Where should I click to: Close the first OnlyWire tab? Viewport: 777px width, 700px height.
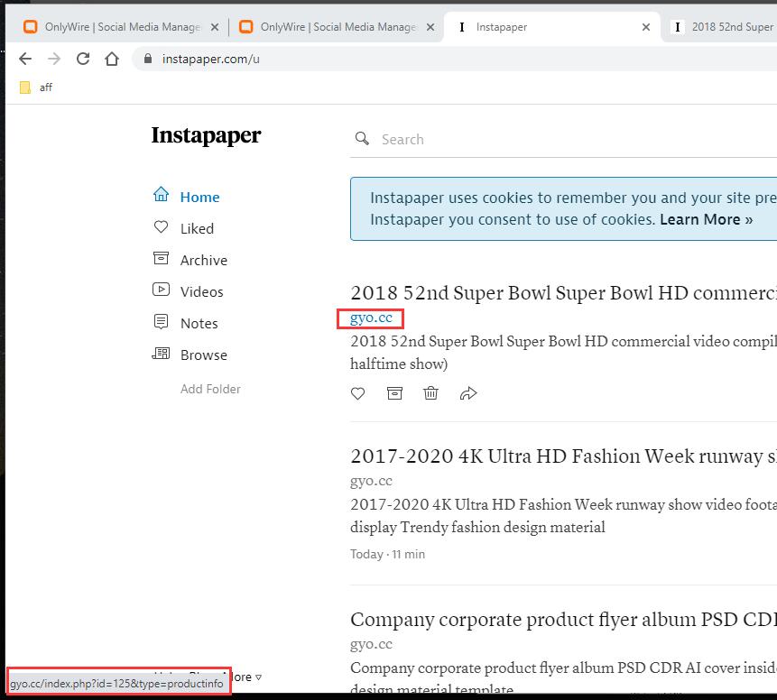click(215, 27)
